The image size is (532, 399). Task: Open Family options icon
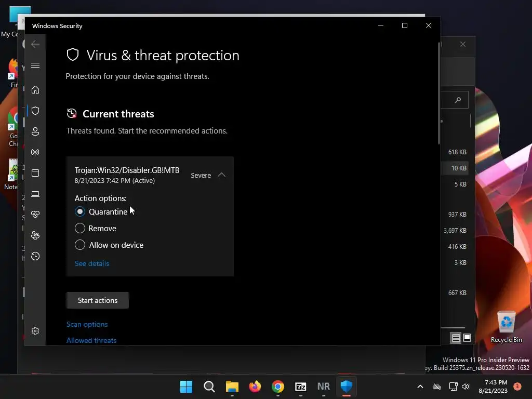[35, 235]
